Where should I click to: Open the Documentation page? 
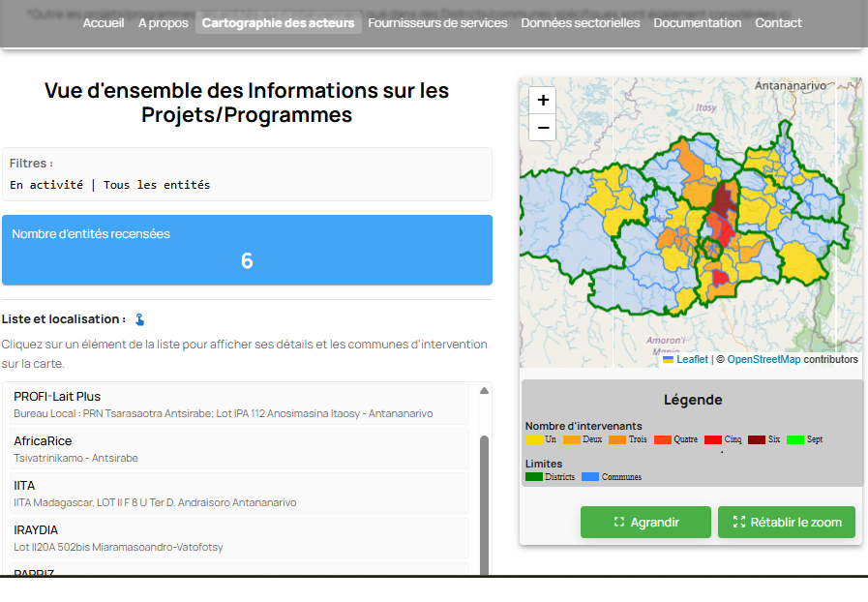[697, 22]
